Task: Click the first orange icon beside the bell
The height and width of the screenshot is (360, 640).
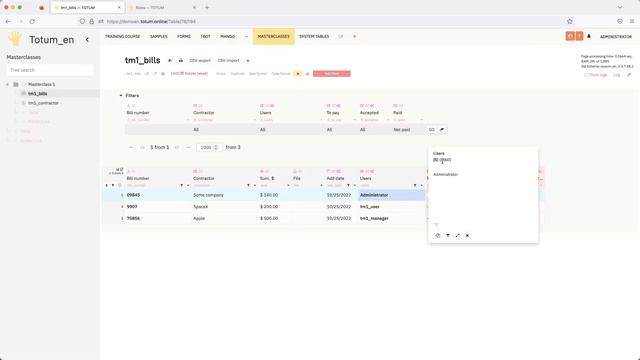Action: click(x=570, y=36)
